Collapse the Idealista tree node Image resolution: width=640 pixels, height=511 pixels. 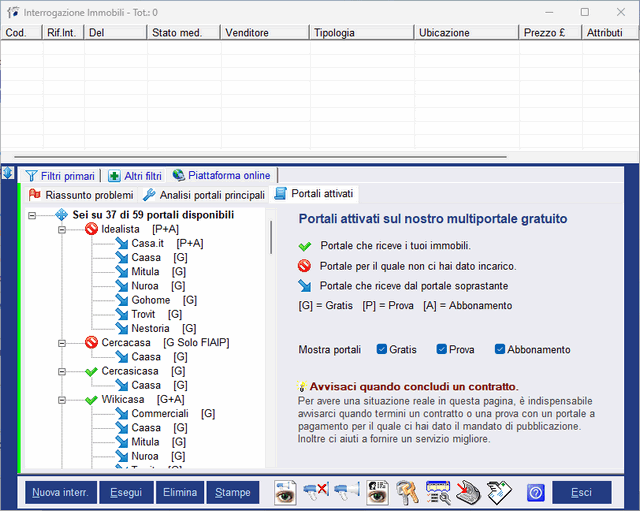pos(63,230)
